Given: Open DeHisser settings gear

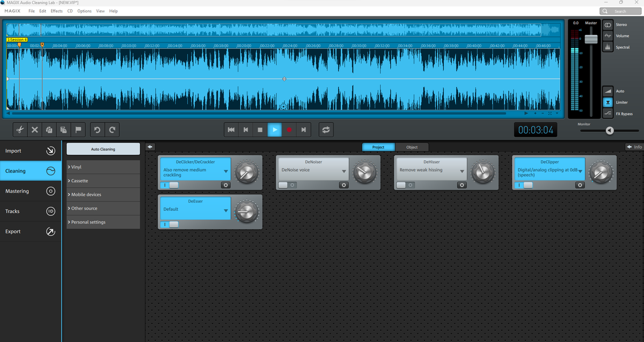Looking at the screenshot, I should coord(462,185).
